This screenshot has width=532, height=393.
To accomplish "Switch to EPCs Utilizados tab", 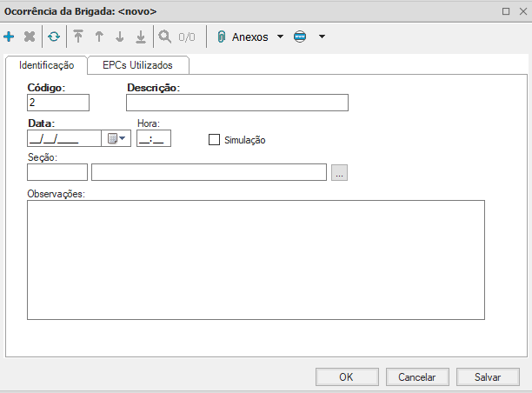I will tap(138, 65).
